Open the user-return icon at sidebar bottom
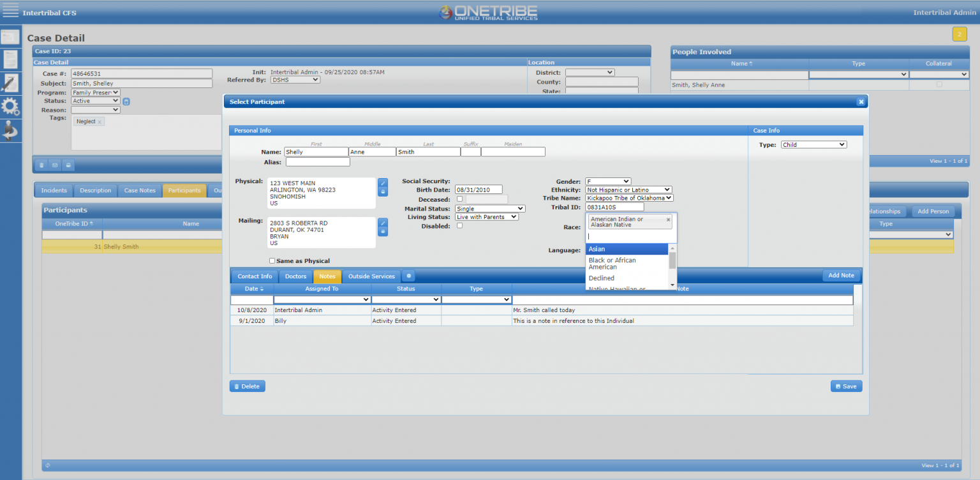This screenshot has width=980, height=480. tap(10, 131)
